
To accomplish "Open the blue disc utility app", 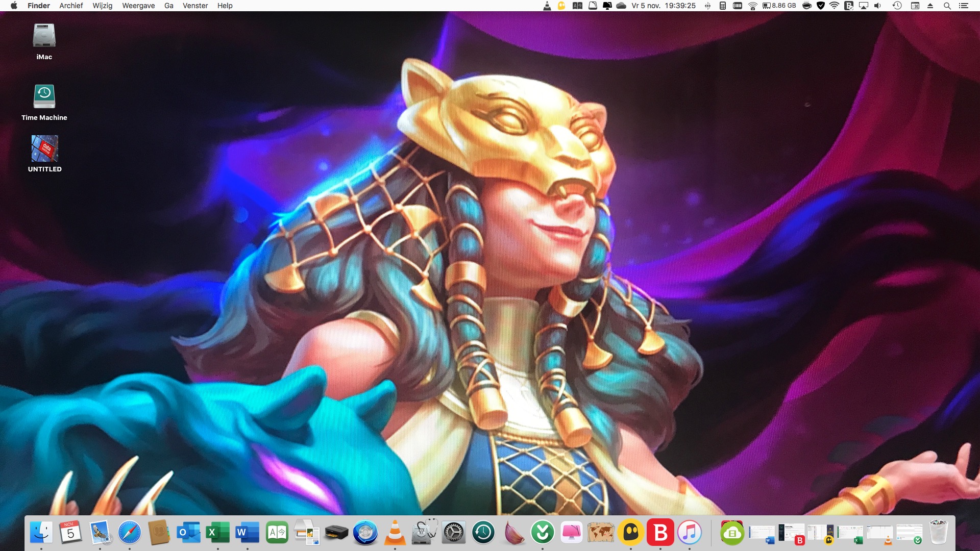I will 365,533.
